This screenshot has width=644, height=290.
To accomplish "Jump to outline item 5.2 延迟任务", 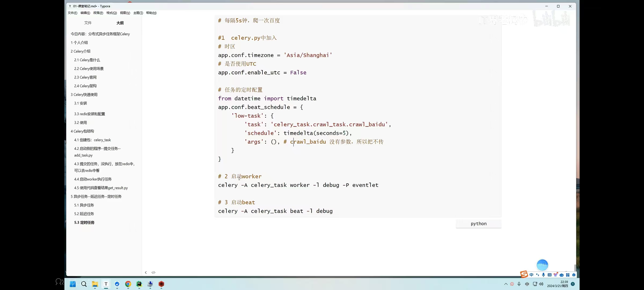I will 84,214.
